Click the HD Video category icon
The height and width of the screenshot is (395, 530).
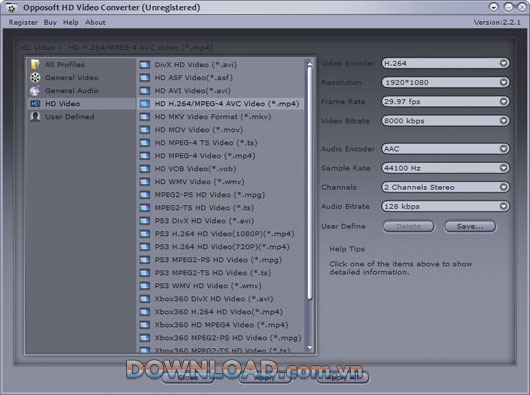click(x=35, y=104)
